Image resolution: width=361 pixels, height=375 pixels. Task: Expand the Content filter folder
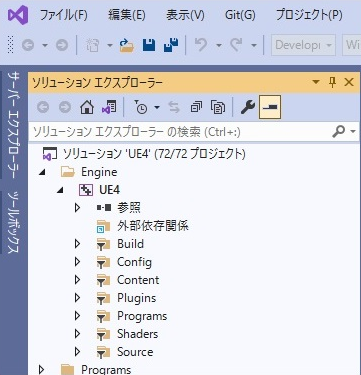(x=78, y=280)
